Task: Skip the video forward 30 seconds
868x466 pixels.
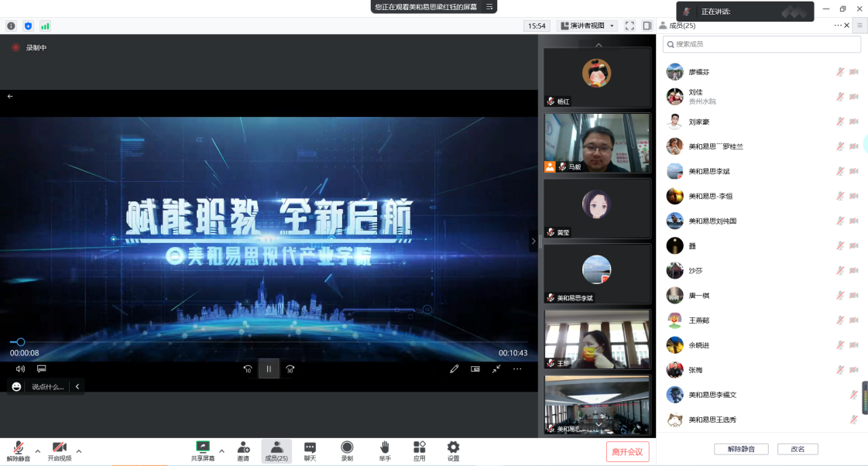Action: pos(290,369)
